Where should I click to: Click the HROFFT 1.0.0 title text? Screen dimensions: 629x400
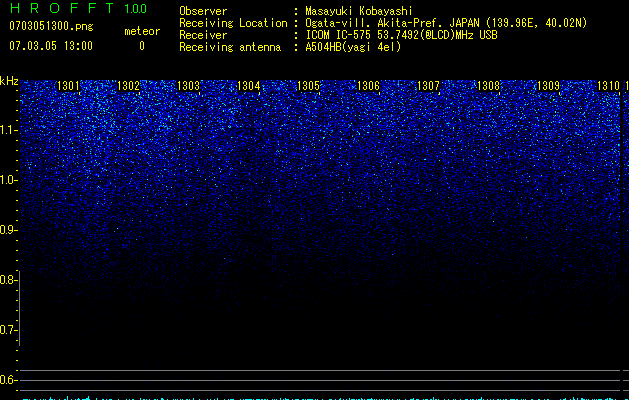click(x=79, y=8)
